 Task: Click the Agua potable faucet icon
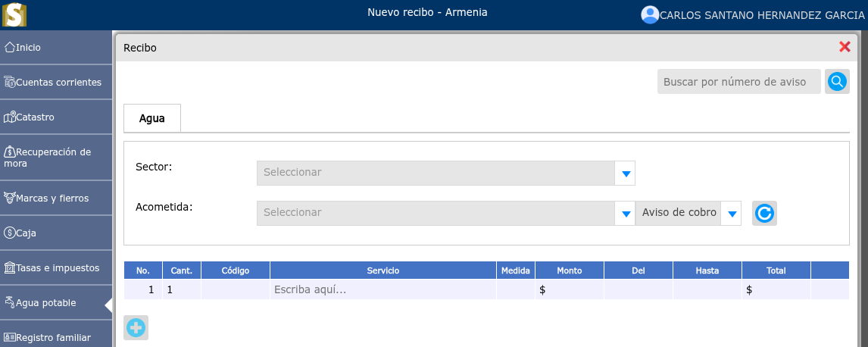point(9,303)
